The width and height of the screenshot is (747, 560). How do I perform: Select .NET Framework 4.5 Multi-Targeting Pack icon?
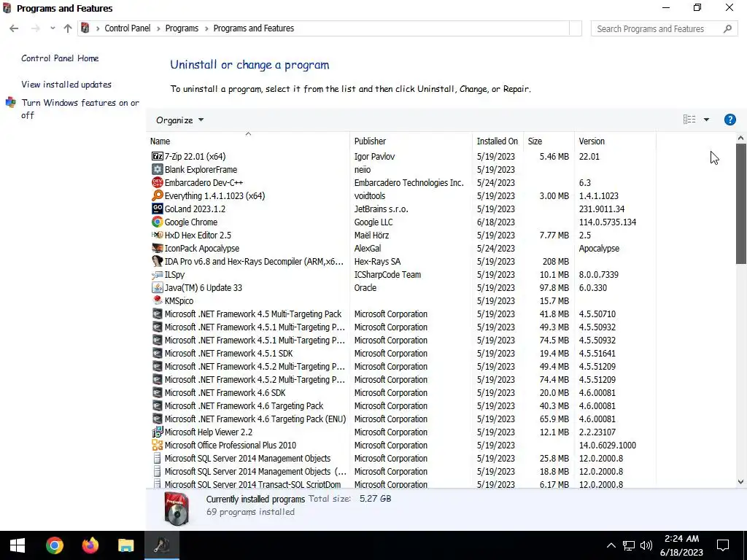[158, 314]
